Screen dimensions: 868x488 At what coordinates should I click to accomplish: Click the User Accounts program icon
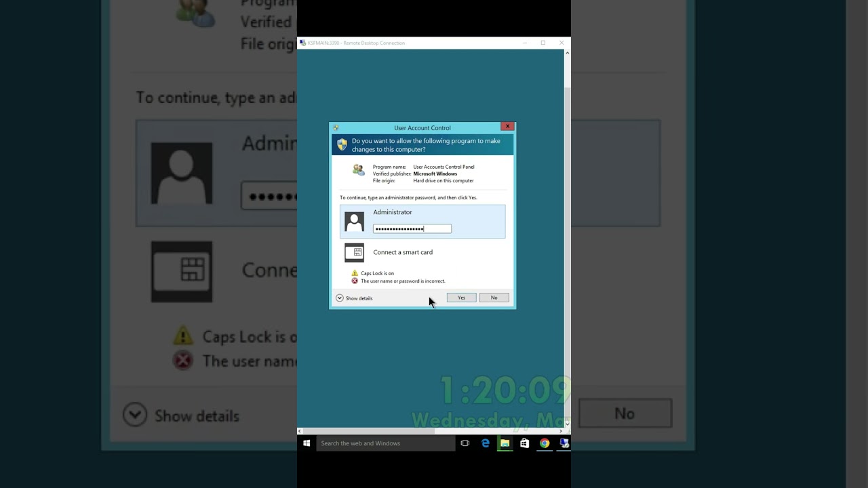point(358,169)
